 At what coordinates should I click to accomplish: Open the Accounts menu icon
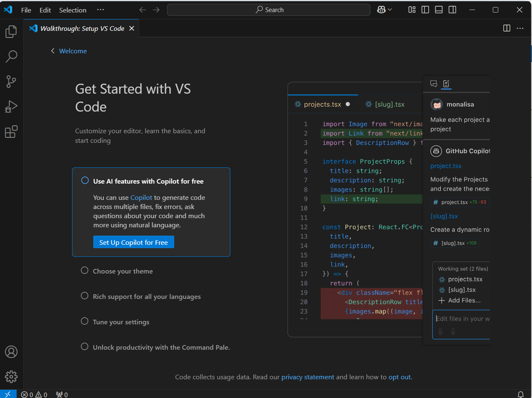[11, 352]
